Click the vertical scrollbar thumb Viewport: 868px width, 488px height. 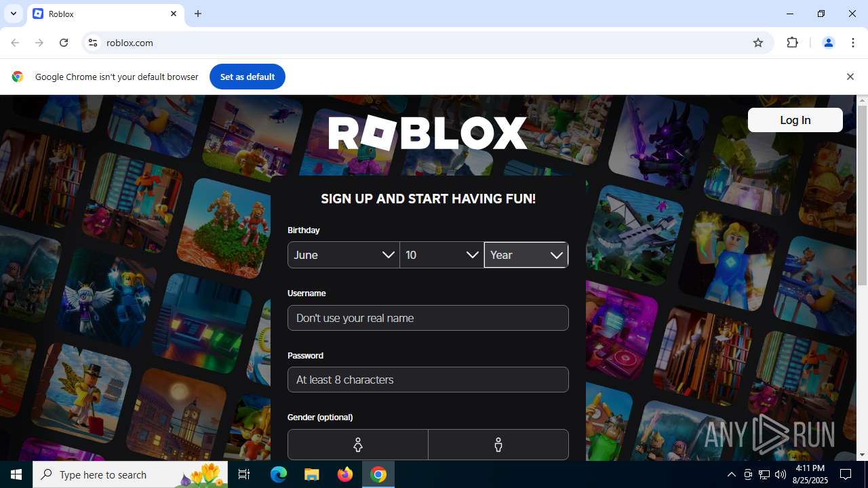pyautogui.click(x=862, y=196)
